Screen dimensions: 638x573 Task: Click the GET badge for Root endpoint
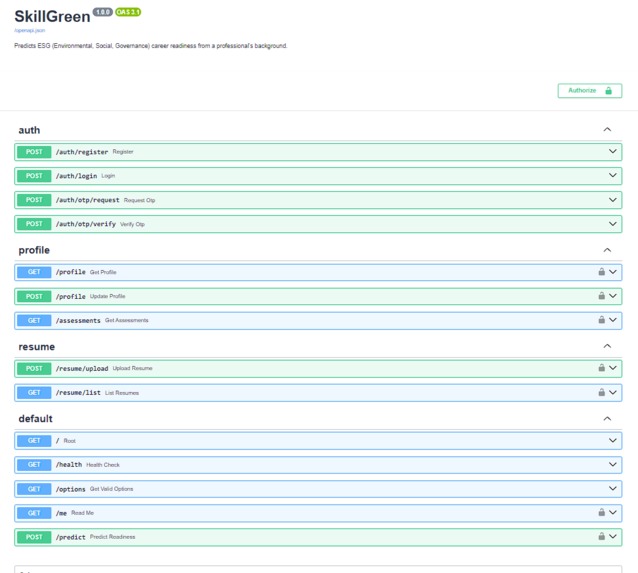[34, 441]
